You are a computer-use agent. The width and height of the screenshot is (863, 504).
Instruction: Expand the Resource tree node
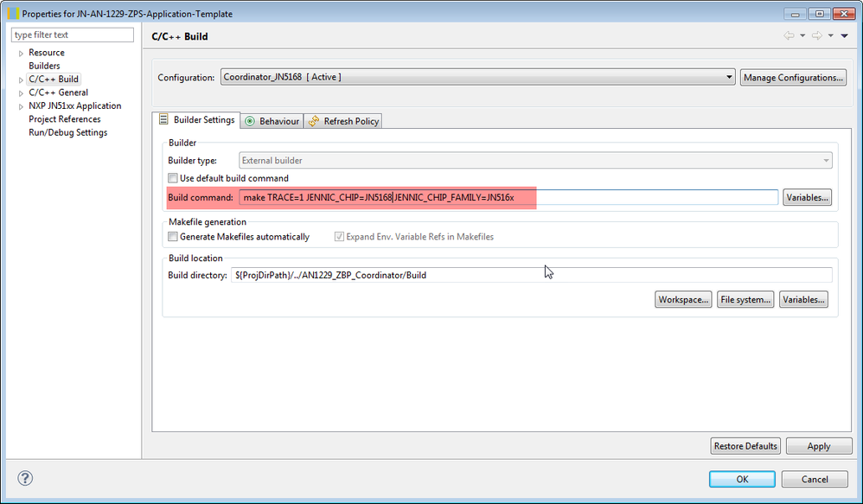point(21,53)
